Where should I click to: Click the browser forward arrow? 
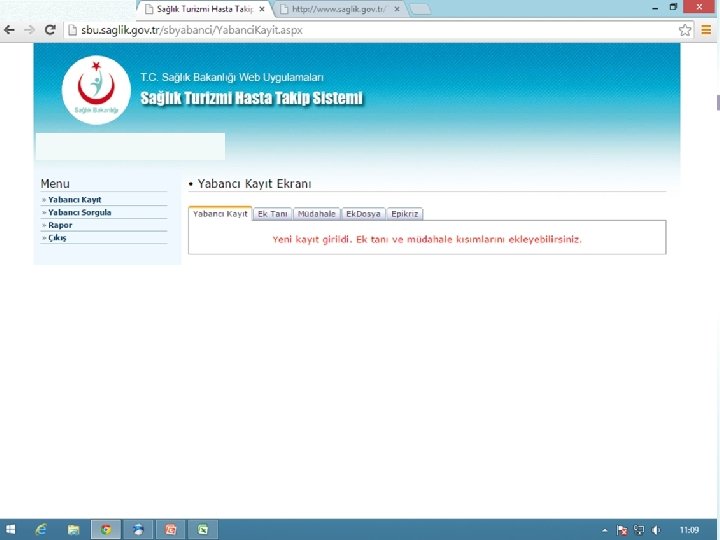click(x=29, y=30)
